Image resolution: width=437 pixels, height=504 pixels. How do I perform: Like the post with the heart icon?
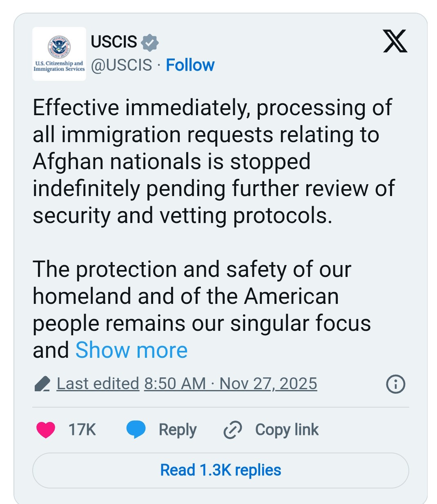pyautogui.click(x=46, y=430)
